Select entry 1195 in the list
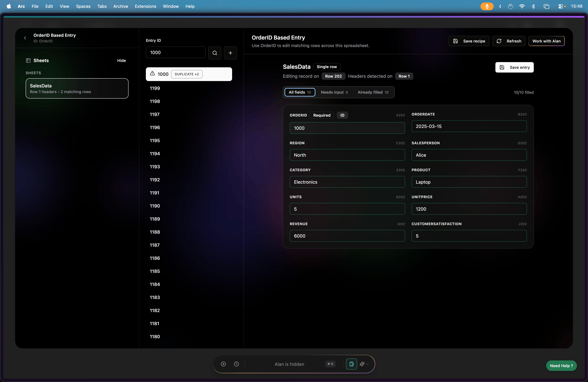 189,141
